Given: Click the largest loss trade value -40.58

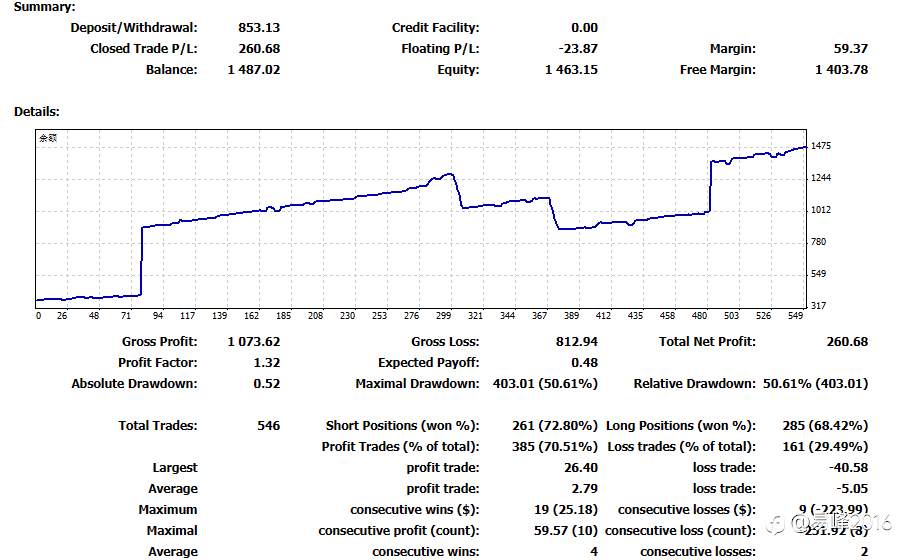Looking at the screenshot, I should click(848, 468).
